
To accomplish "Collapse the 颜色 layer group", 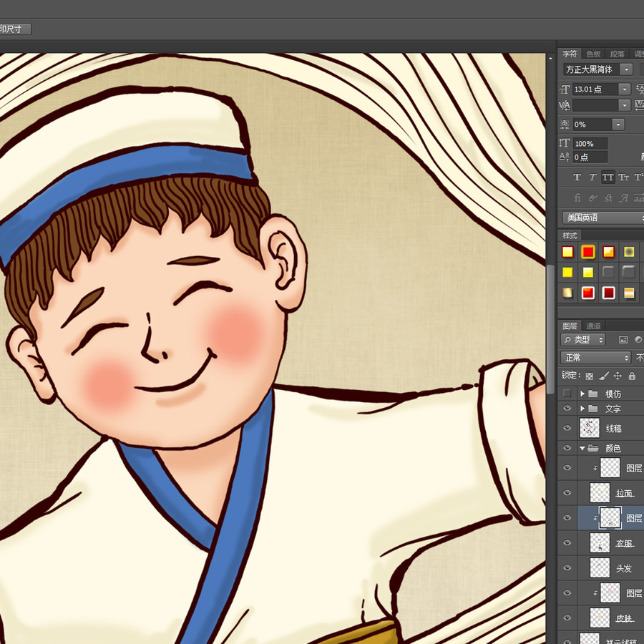I will (x=582, y=448).
